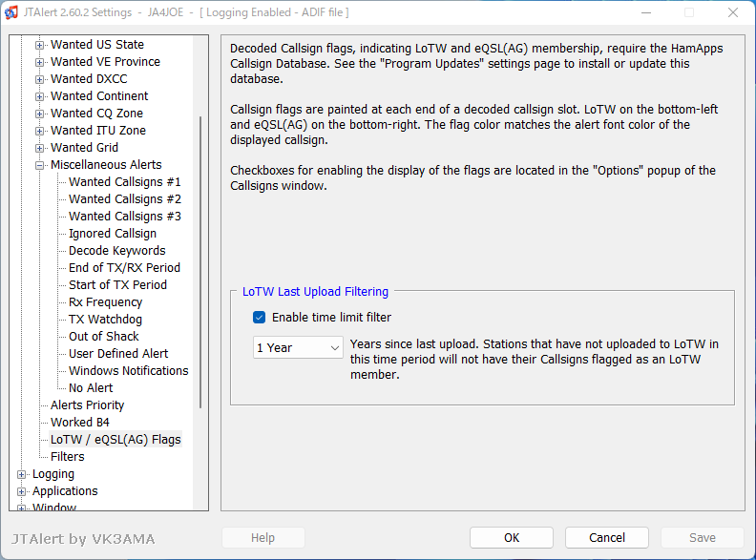This screenshot has height=560, width=756.
Task: Select Wanted Callsigns #3 in the tree
Action: pyautogui.click(x=124, y=217)
